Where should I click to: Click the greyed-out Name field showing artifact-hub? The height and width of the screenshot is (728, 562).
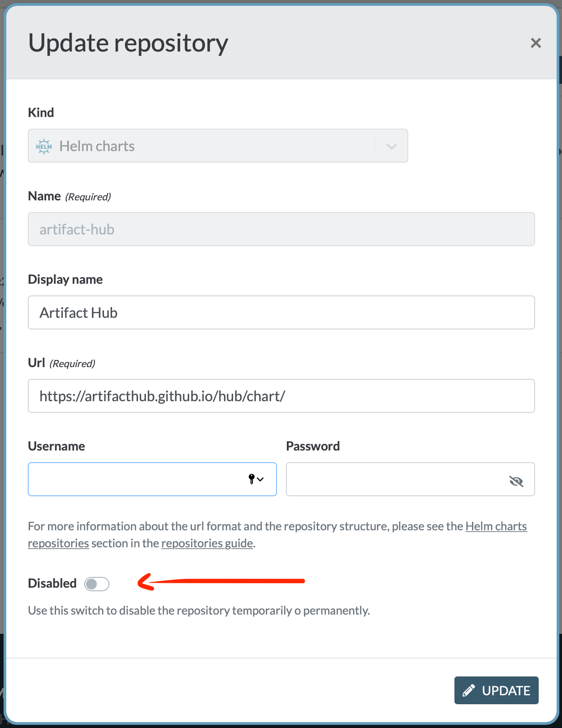pos(281,229)
